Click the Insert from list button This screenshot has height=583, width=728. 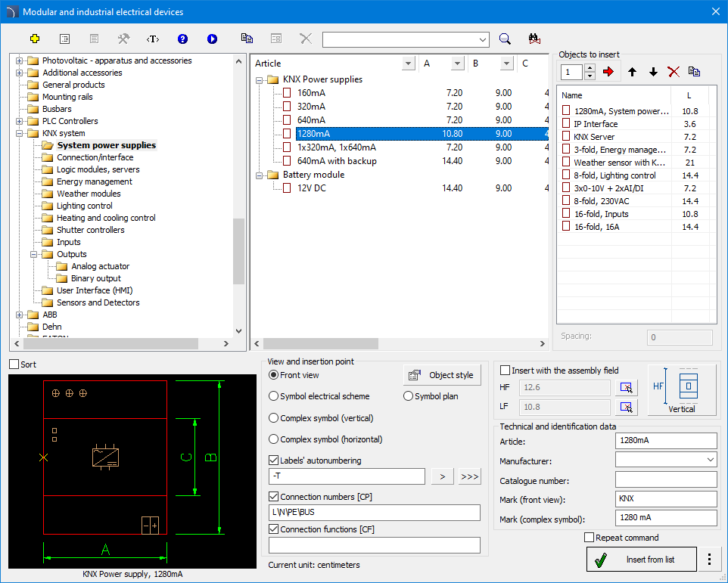click(642, 560)
